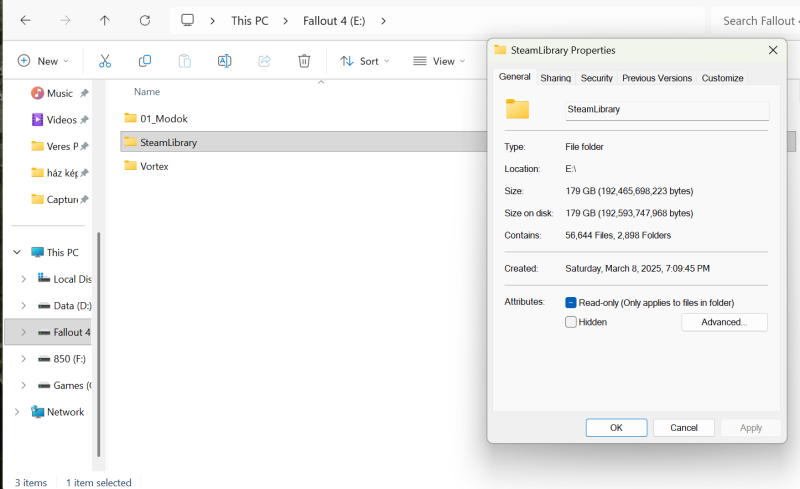The height and width of the screenshot is (489, 800).
Task: Expand the Fallout 4 drive tree node
Action: (x=23, y=332)
